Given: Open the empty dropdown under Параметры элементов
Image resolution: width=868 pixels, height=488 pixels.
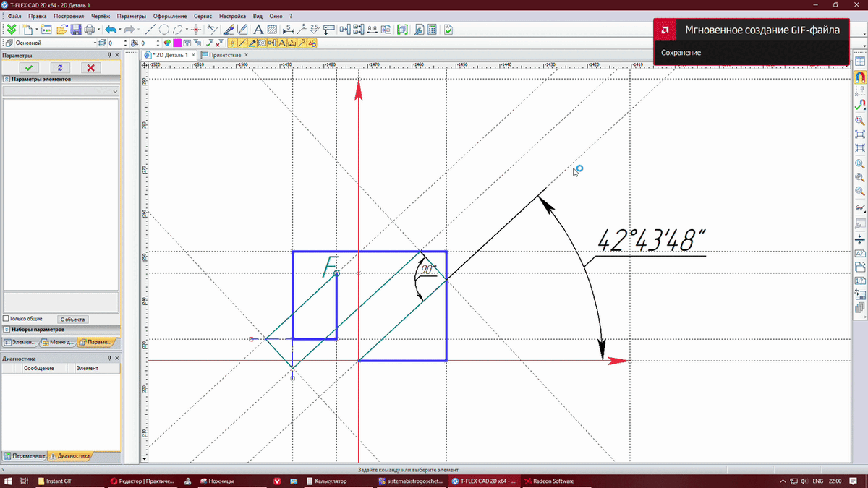Looking at the screenshot, I should point(61,92).
